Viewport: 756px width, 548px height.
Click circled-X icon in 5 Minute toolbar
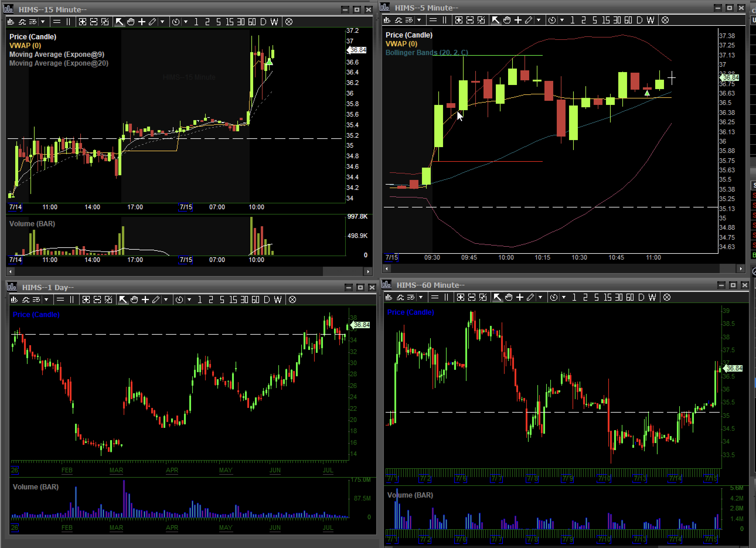[665, 20]
